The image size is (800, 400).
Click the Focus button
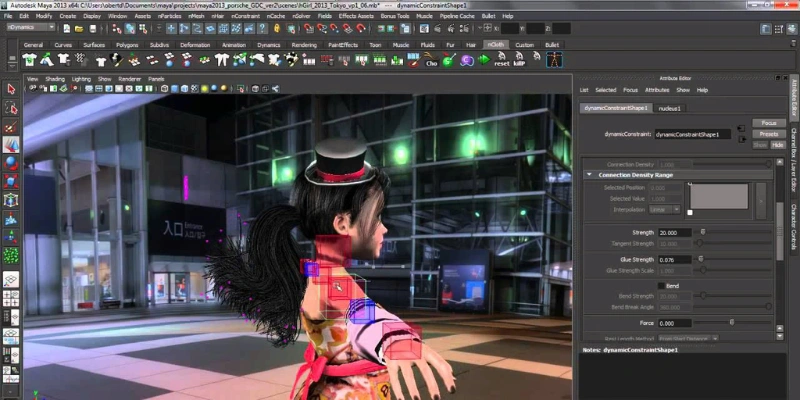pos(769,123)
